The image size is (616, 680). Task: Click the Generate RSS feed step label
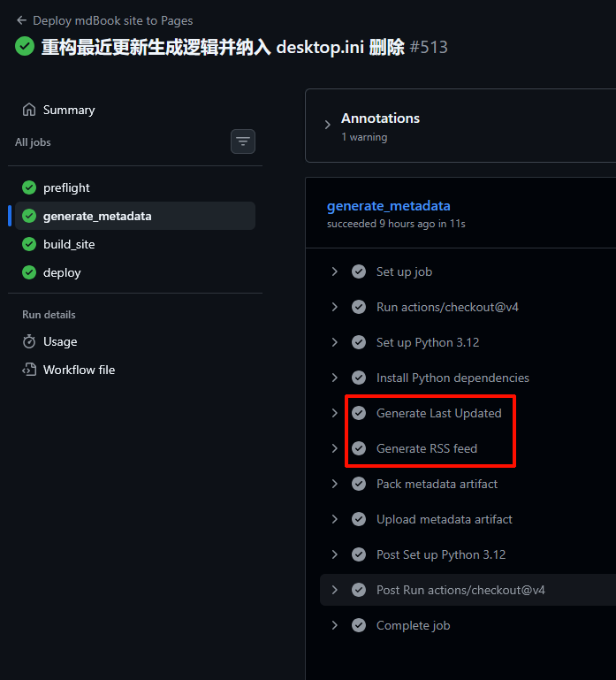click(427, 448)
